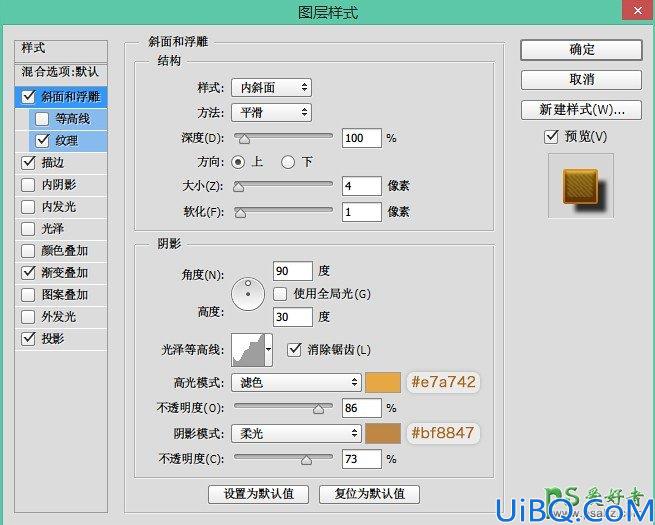Toggle the 斜面和浮雕 checkbox
655x525 pixels.
point(28,96)
